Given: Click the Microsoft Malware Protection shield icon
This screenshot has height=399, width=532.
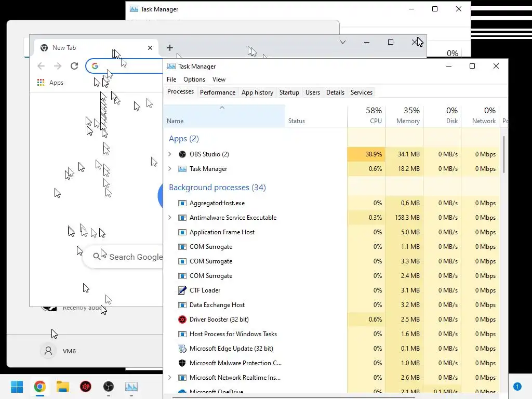Looking at the screenshot, I should pos(182,363).
